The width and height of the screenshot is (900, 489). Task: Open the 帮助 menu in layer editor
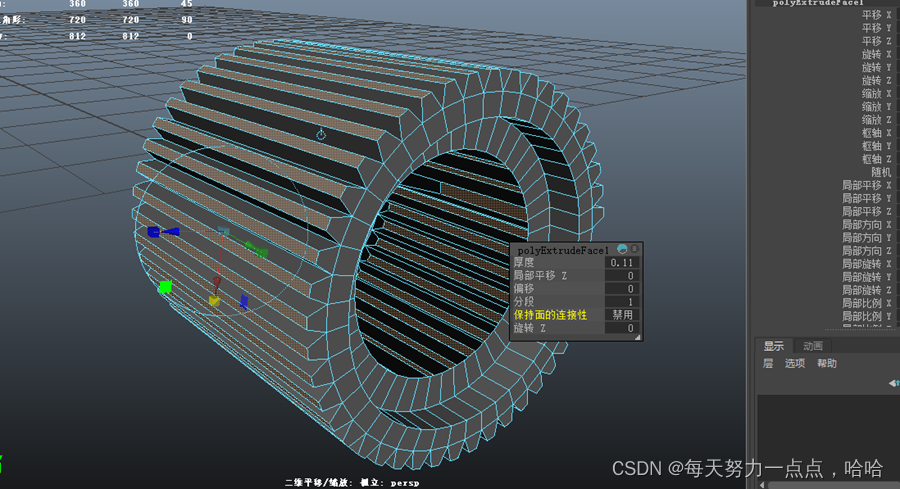click(827, 363)
